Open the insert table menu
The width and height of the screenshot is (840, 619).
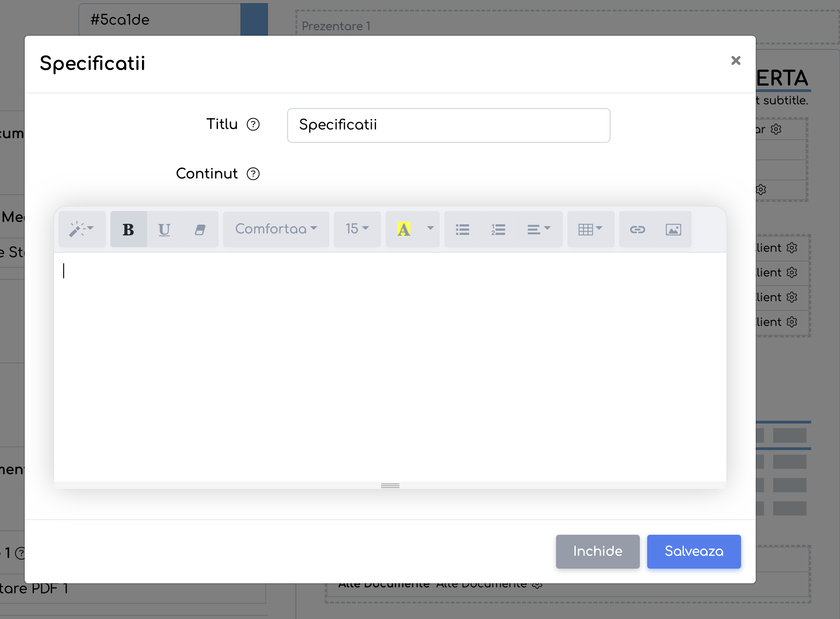point(591,229)
